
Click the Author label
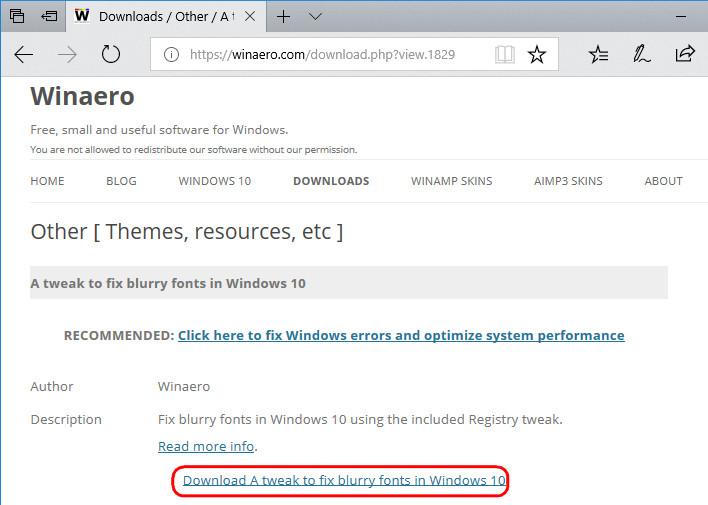tap(52, 387)
